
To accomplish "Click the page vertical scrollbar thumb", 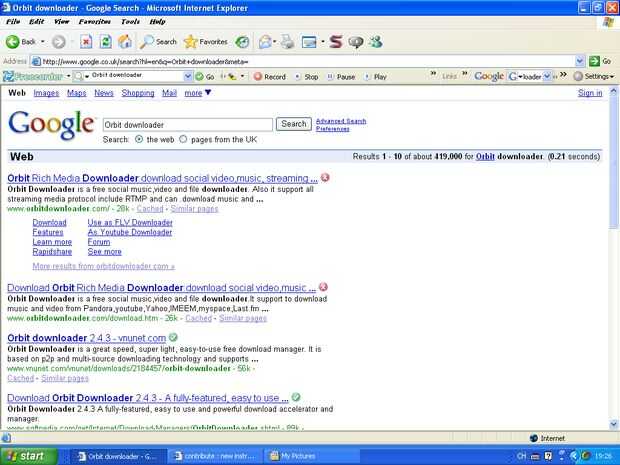I will click(613, 163).
